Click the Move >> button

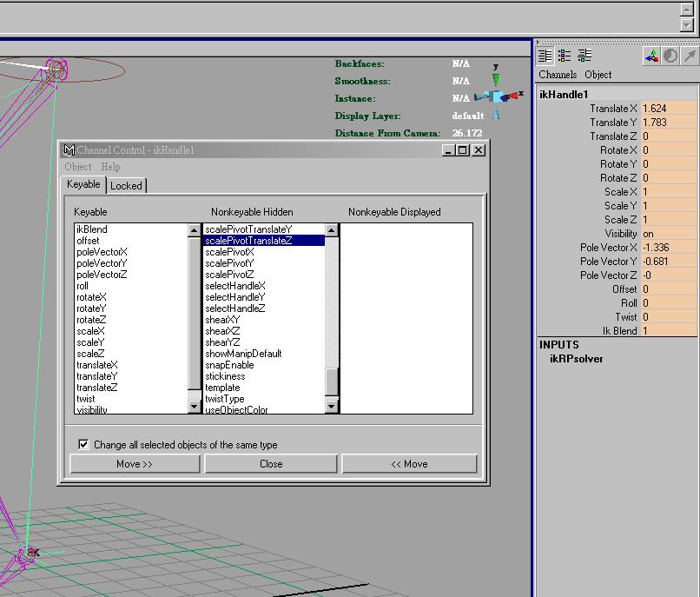135,464
